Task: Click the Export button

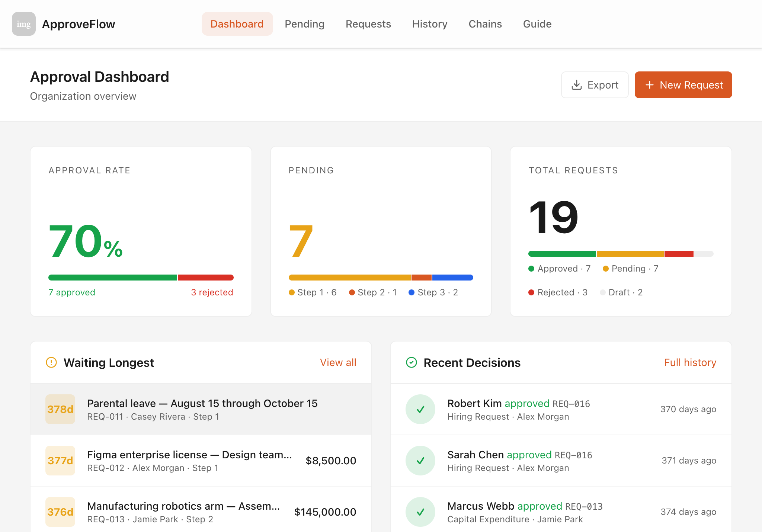Action: pyautogui.click(x=595, y=85)
